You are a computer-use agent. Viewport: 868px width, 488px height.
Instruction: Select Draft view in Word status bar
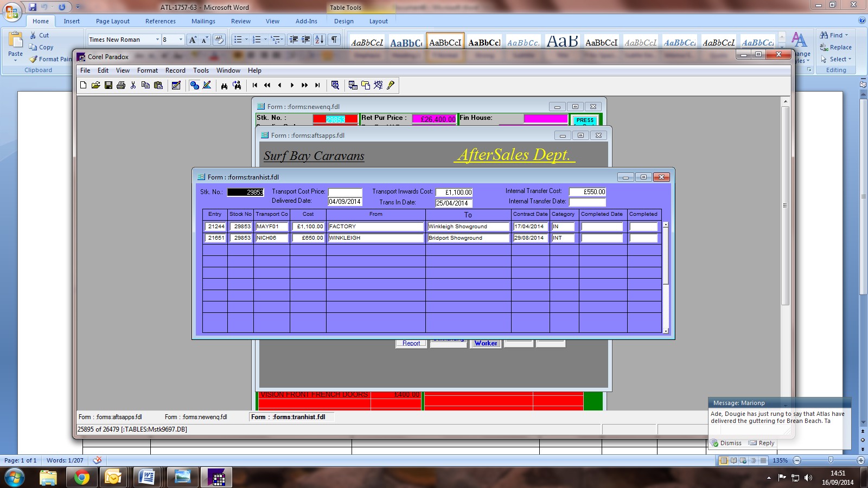click(763, 460)
